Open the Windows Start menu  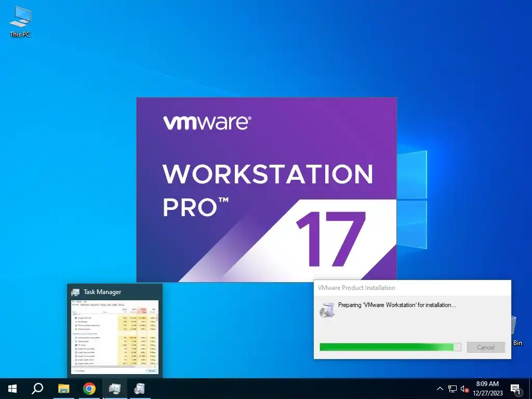(x=12, y=389)
